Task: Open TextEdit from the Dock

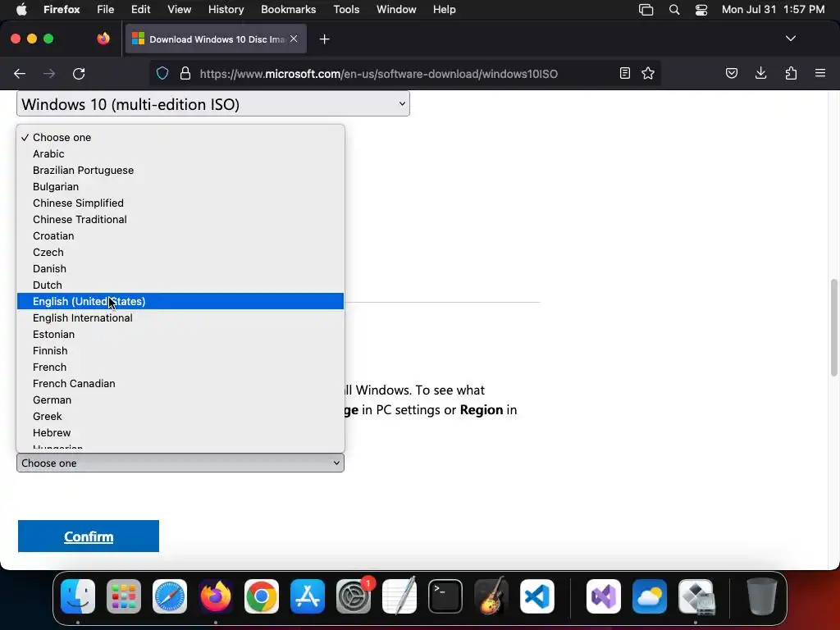Action: (x=399, y=596)
